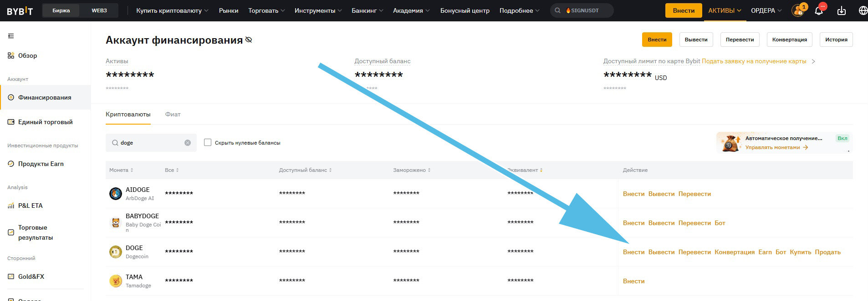
Task: Switch to WEB3 mode
Action: (99, 10)
